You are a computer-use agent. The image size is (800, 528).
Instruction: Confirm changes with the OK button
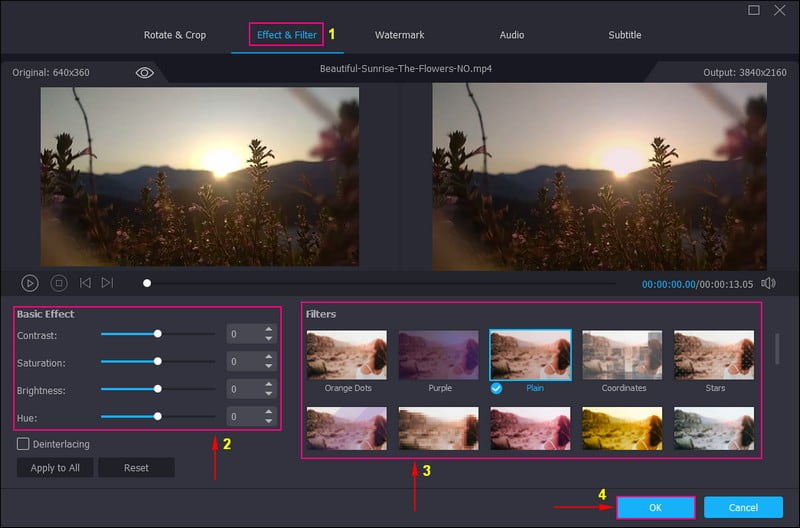click(x=655, y=507)
